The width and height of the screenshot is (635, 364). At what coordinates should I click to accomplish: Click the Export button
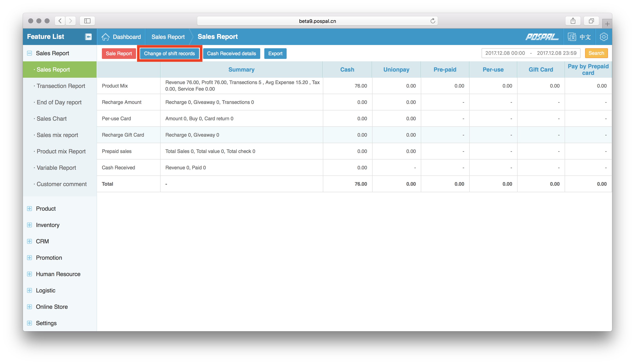tap(275, 54)
